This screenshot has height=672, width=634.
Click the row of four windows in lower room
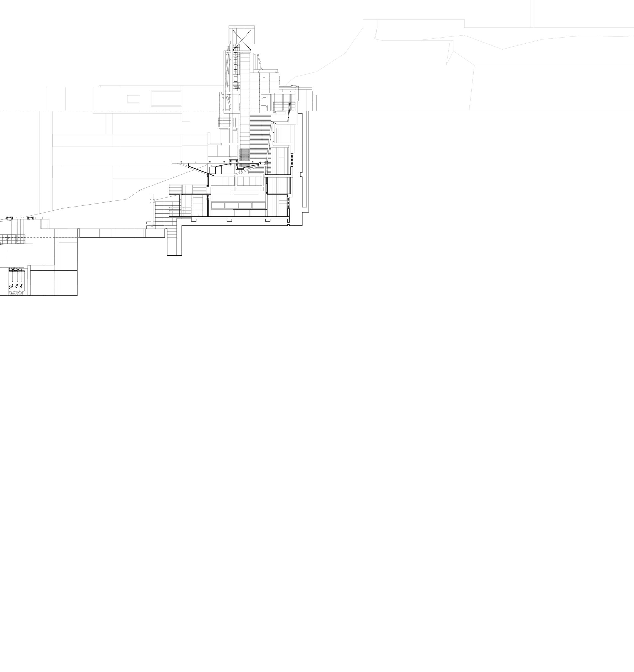pos(238,205)
